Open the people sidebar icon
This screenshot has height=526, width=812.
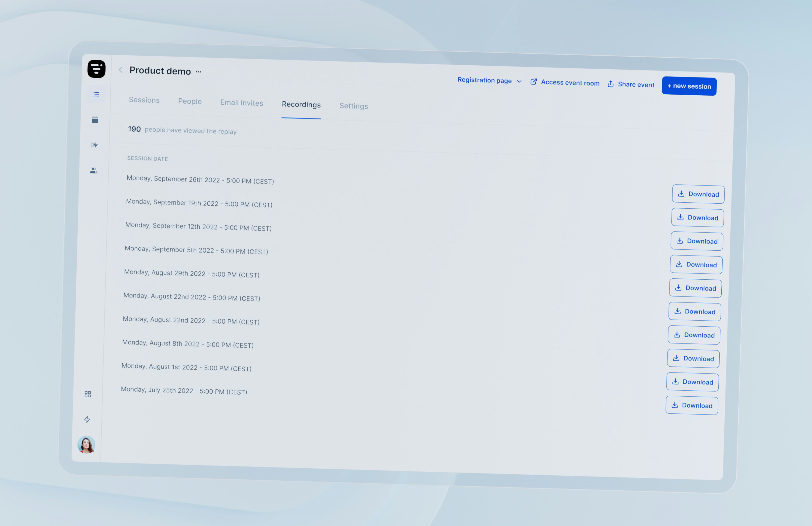coord(93,170)
